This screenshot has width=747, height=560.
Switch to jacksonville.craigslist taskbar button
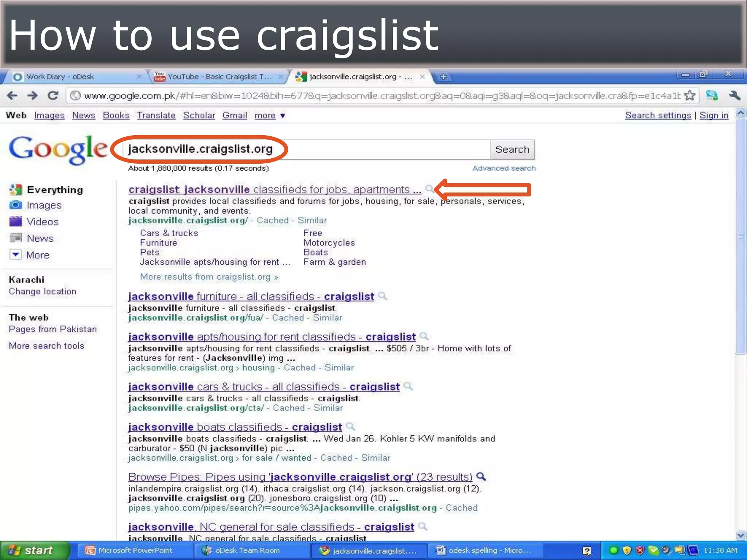click(x=368, y=551)
